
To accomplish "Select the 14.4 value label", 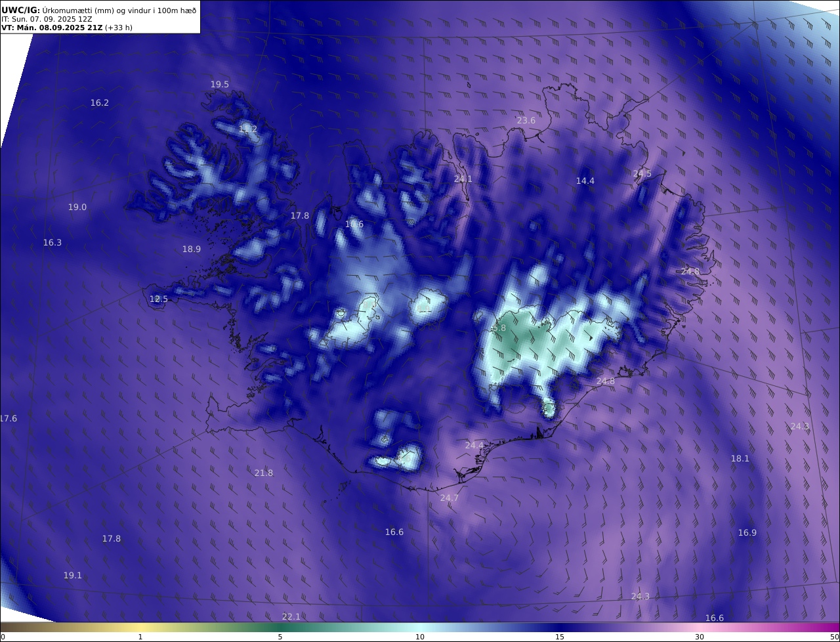I will pos(585,181).
